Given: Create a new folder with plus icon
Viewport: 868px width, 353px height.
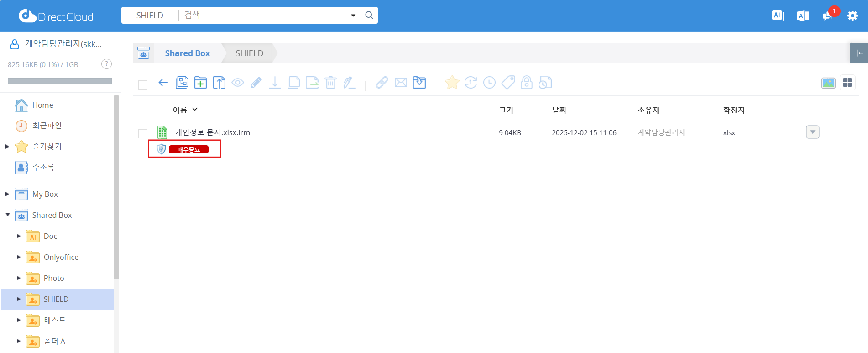Looking at the screenshot, I should [x=200, y=82].
